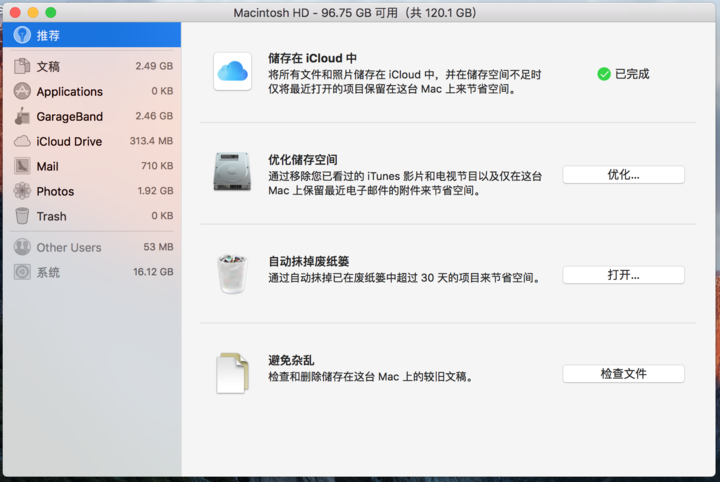
Task: Click the 打开… button for auto-empty trash
Action: coord(623,275)
